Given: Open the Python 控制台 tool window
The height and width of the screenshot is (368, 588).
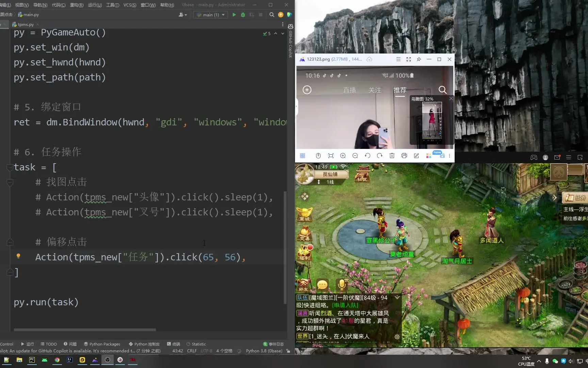Looking at the screenshot, I should pos(144,344).
